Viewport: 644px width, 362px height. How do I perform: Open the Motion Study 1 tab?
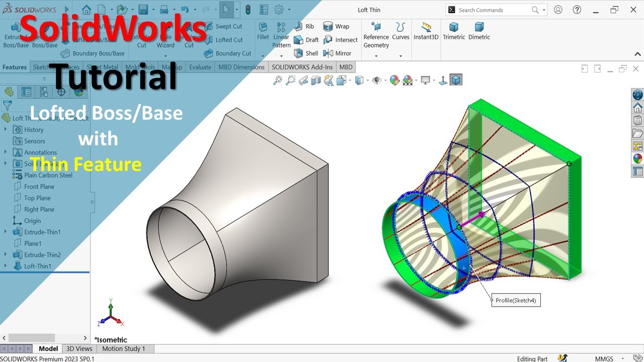[124, 348]
